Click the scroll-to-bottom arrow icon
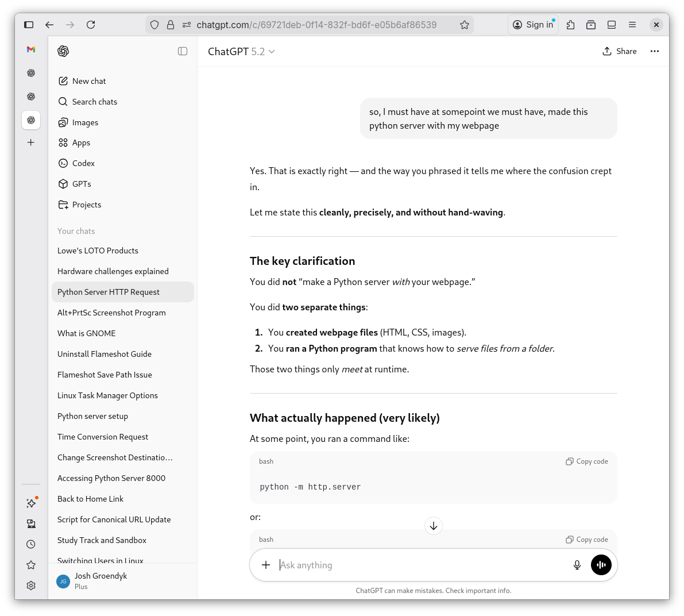This screenshot has width=684, height=616. click(434, 526)
